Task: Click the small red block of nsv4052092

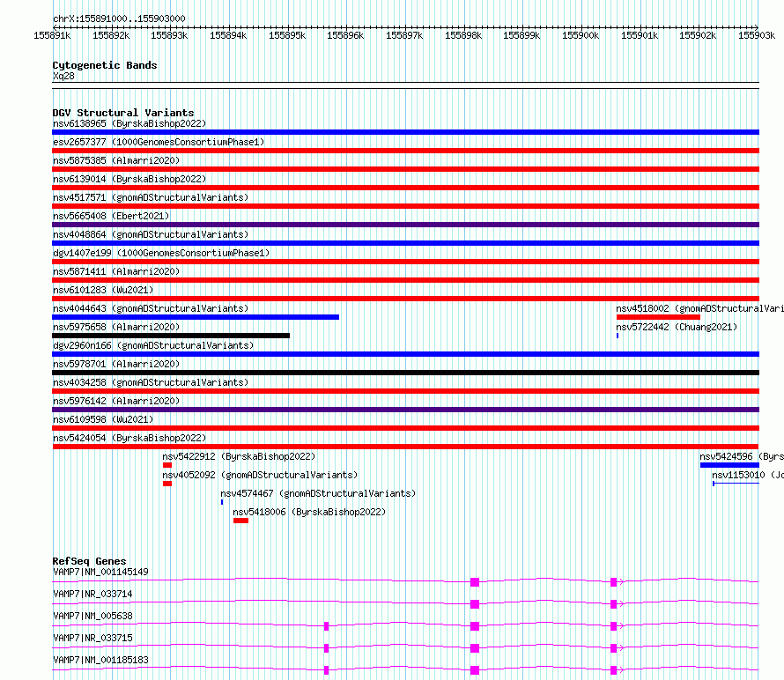Action: tap(167, 484)
